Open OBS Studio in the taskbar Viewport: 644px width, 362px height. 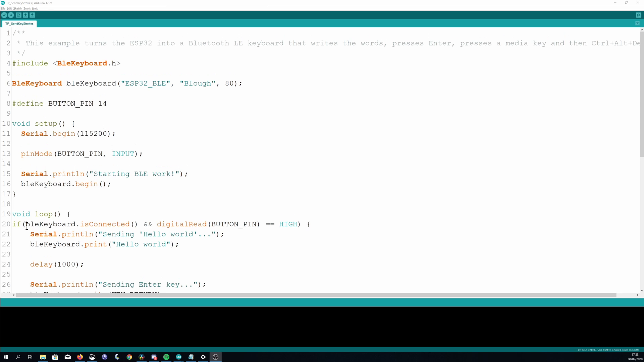[x=216, y=357]
